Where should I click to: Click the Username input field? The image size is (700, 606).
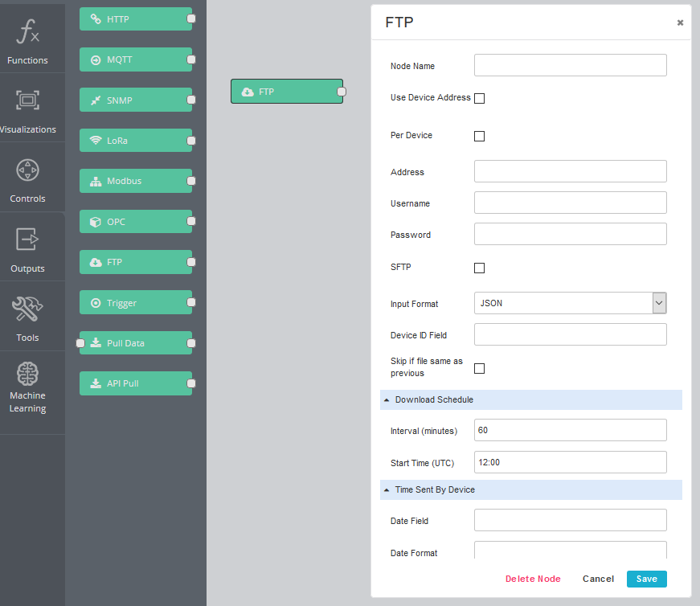[570, 203]
